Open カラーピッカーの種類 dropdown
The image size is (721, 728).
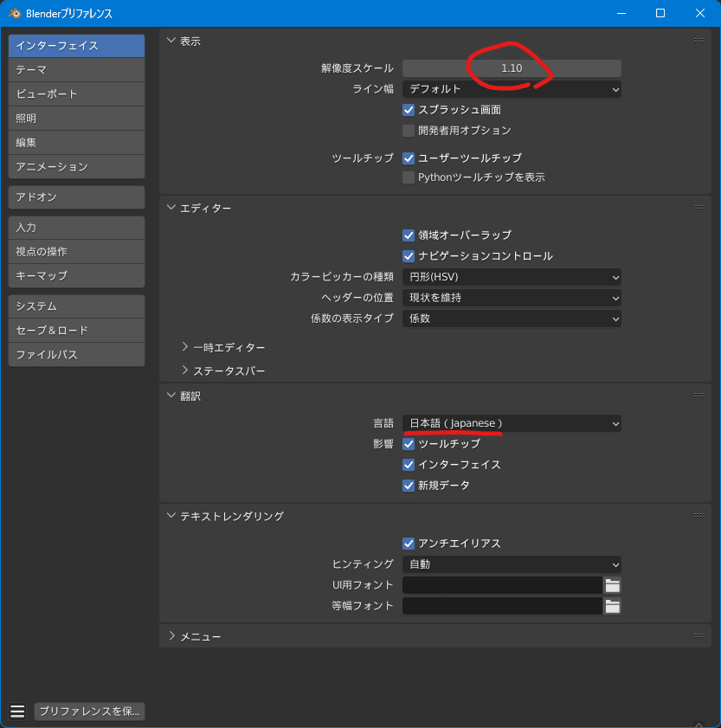click(x=512, y=277)
